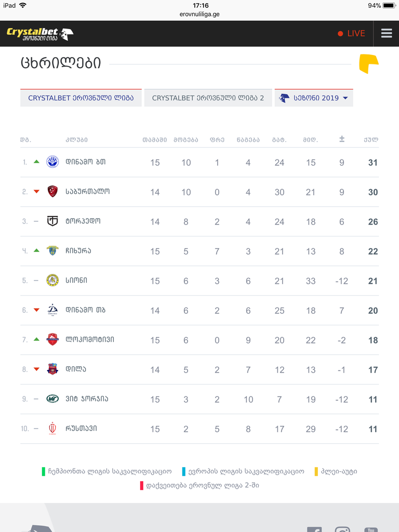The width and height of the screenshot is (399, 532).
Task: Tap the erovnuliliga.ge address bar
Action: coord(199,14)
